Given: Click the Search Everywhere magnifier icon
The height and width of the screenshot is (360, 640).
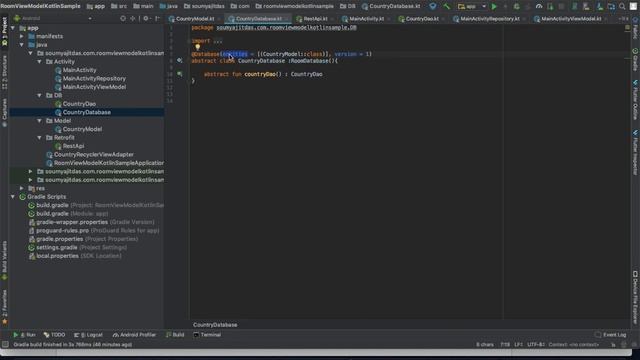Looking at the screenshot, I should tap(622, 6).
